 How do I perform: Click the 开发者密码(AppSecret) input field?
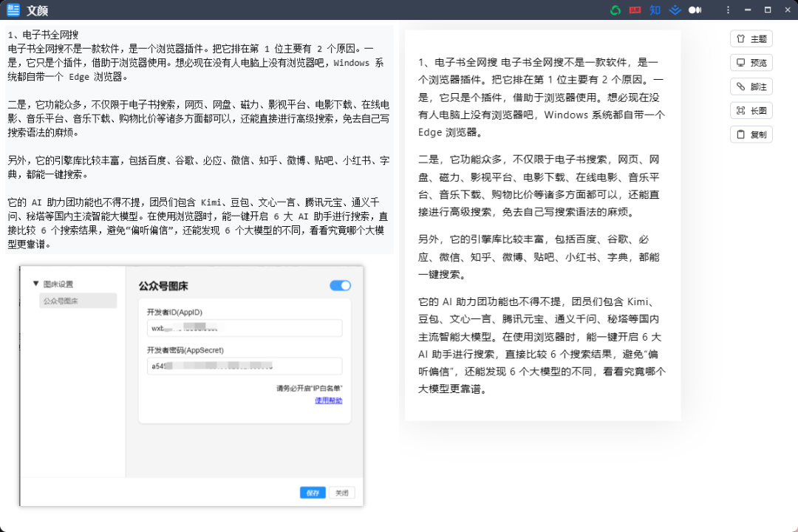tap(245, 366)
